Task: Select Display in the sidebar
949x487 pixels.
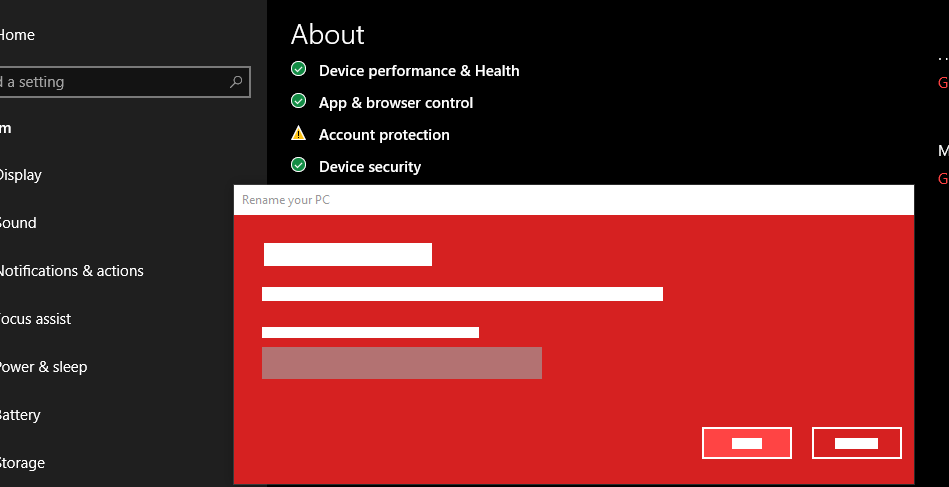Action: (x=20, y=175)
